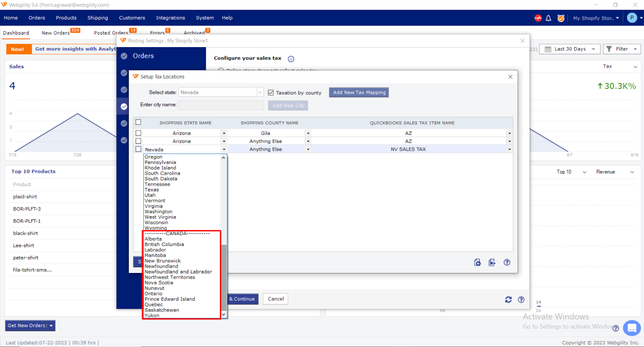Expand county dropdown showing Gila

(x=308, y=133)
